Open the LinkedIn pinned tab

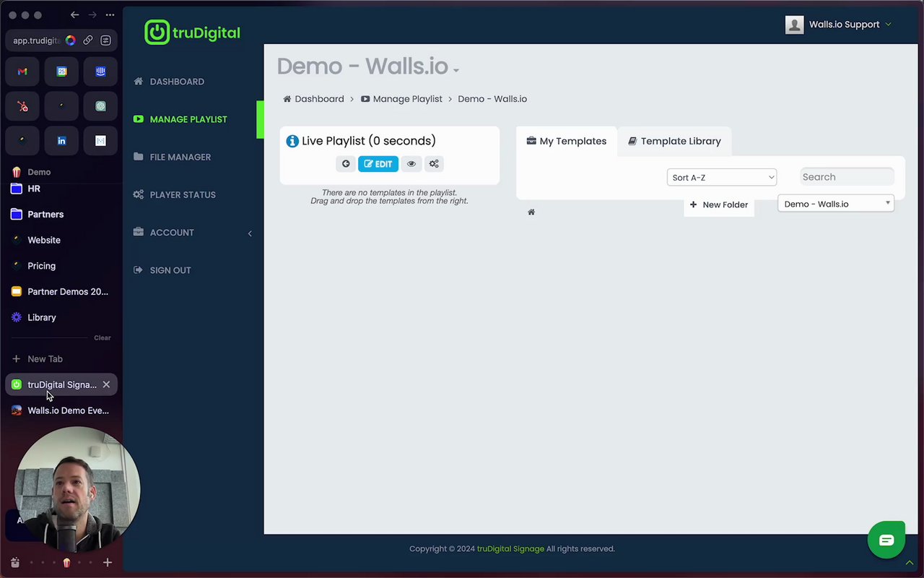pos(61,141)
